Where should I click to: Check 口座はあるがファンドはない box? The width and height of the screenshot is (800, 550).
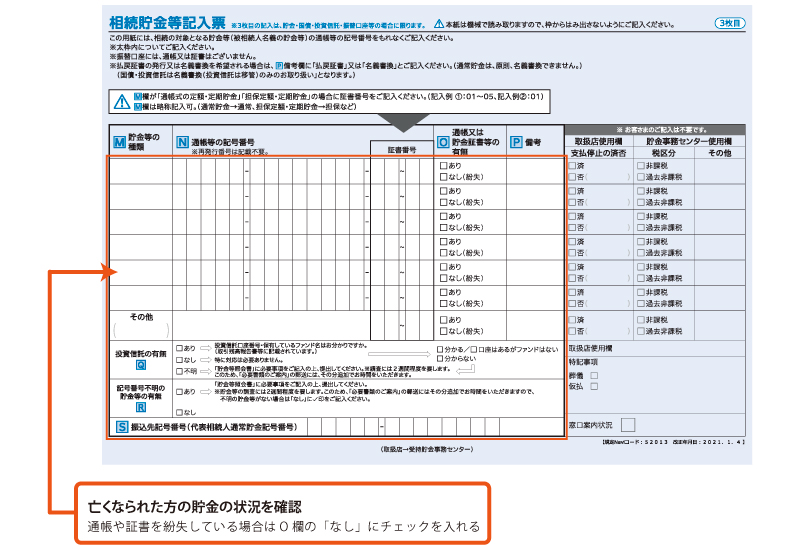pos(473,349)
